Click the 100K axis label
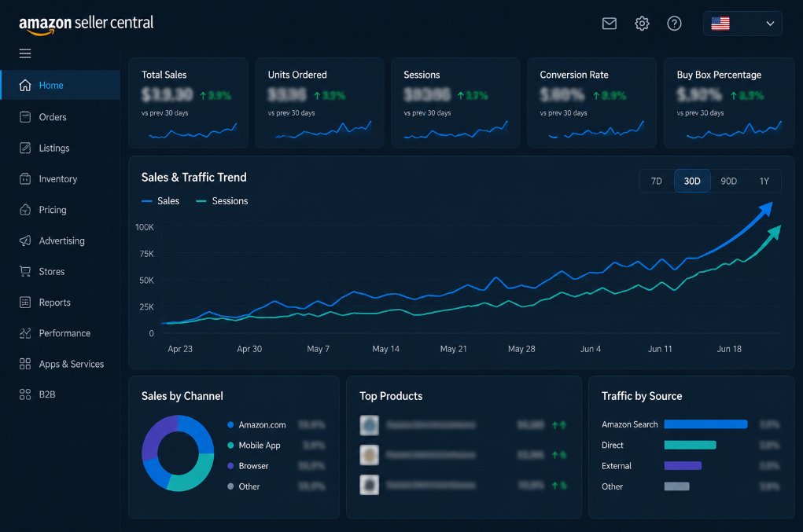Viewport: 803px width, 532px height. [x=145, y=227]
